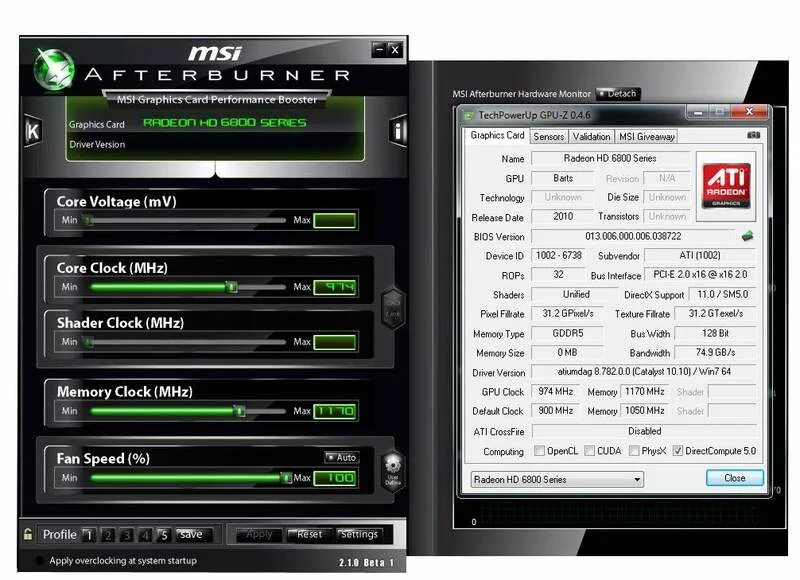The width and height of the screenshot is (800, 580).
Task: Open the Radeon HD 6800 Series dropdown
Action: [x=557, y=480]
